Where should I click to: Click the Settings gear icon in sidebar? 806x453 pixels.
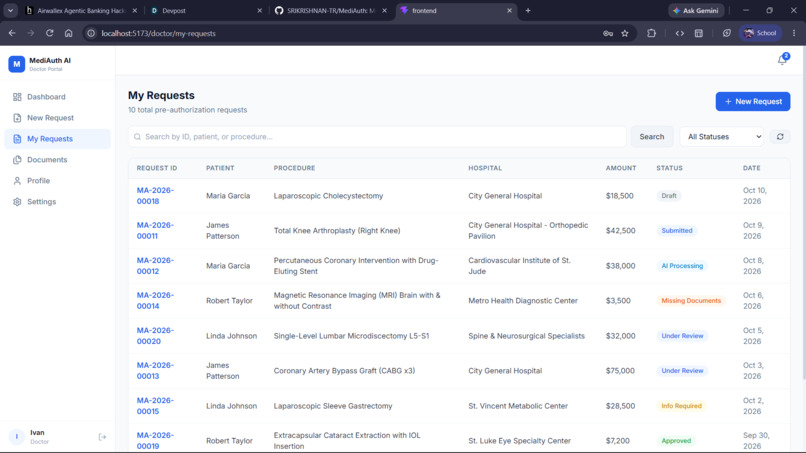tap(17, 202)
